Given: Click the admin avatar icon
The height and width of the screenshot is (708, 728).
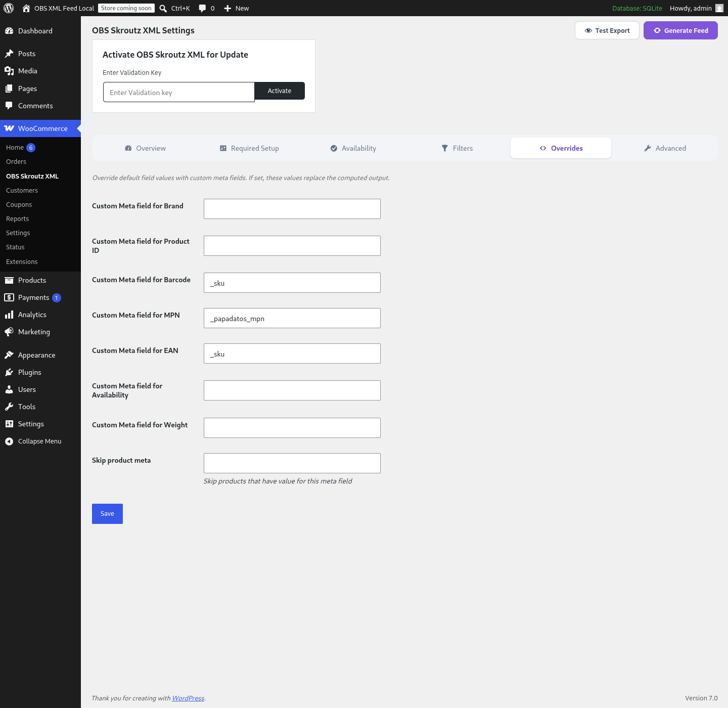Looking at the screenshot, I should (x=719, y=8).
